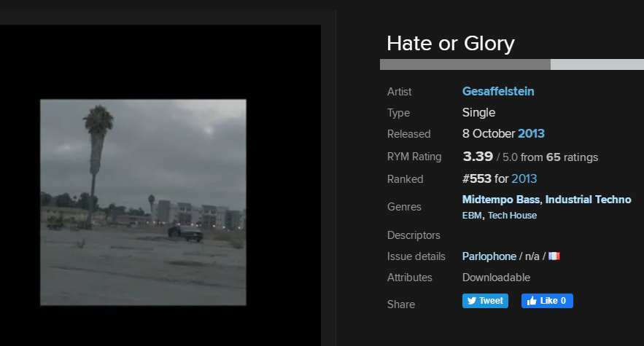Screen dimensions: 644x346
Task: Click the Facebook Like button
Action: click(547, 301)
